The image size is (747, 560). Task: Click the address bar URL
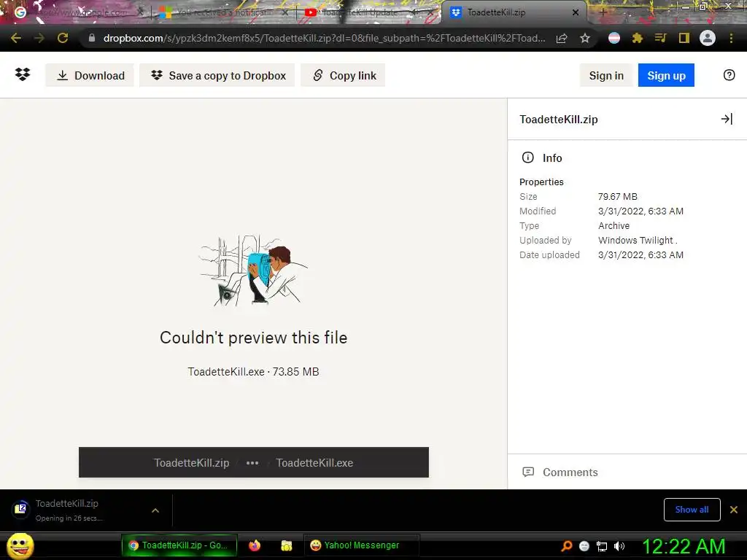(324, 38)
